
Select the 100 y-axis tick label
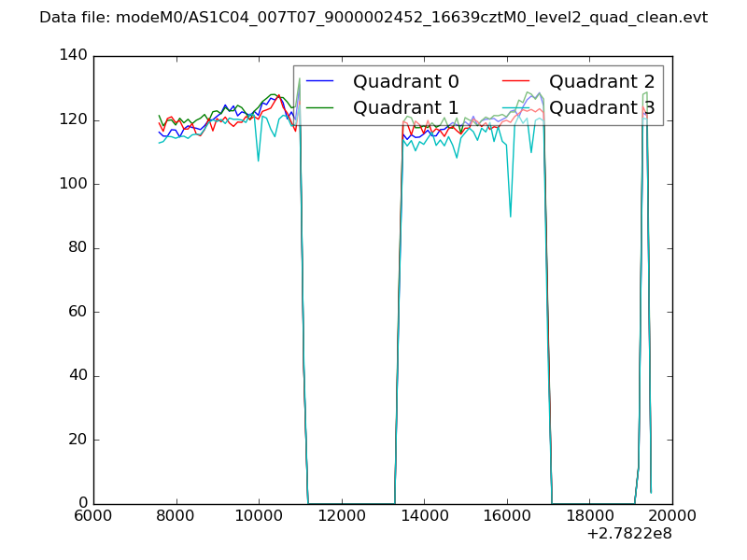[73, 184]
